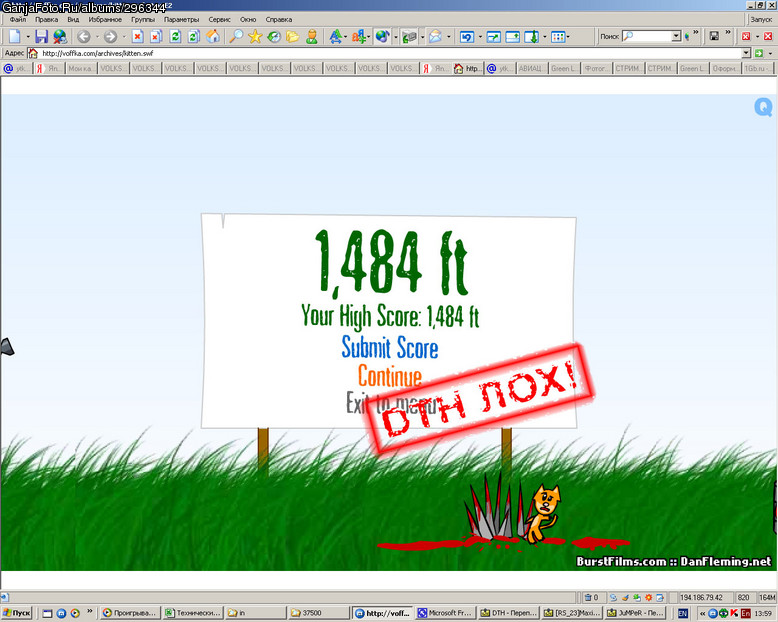This screenshot has width=778, height=622.
Task: Click the New page icon
Action: coord(15,37)
